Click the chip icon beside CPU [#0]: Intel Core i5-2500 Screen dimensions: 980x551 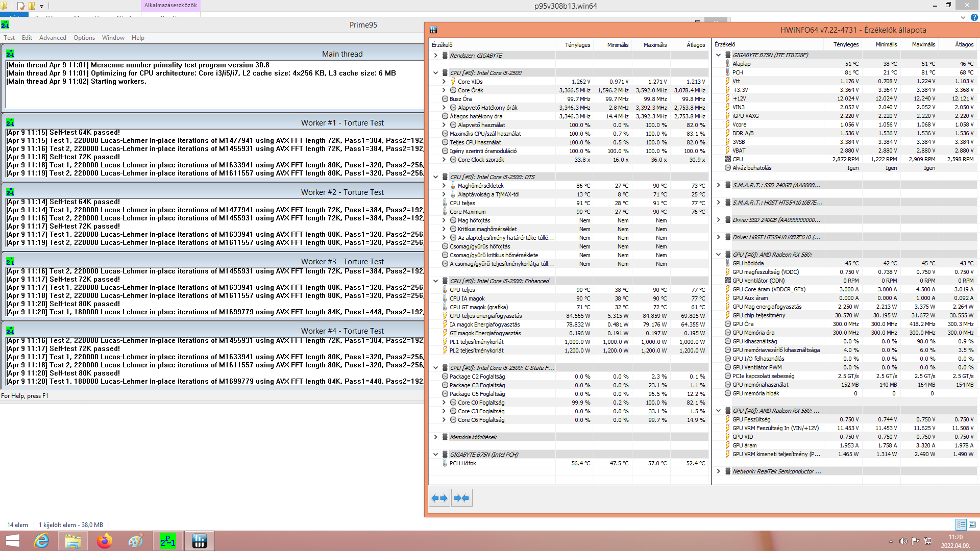(x=445, y=73)
